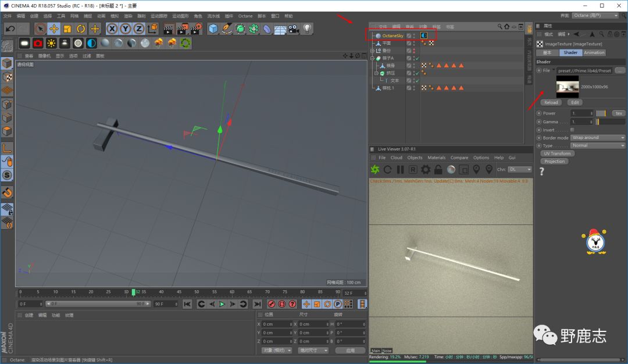Switch to the Animation tab
Screen dimensions: 628x364
click(594, 52)
